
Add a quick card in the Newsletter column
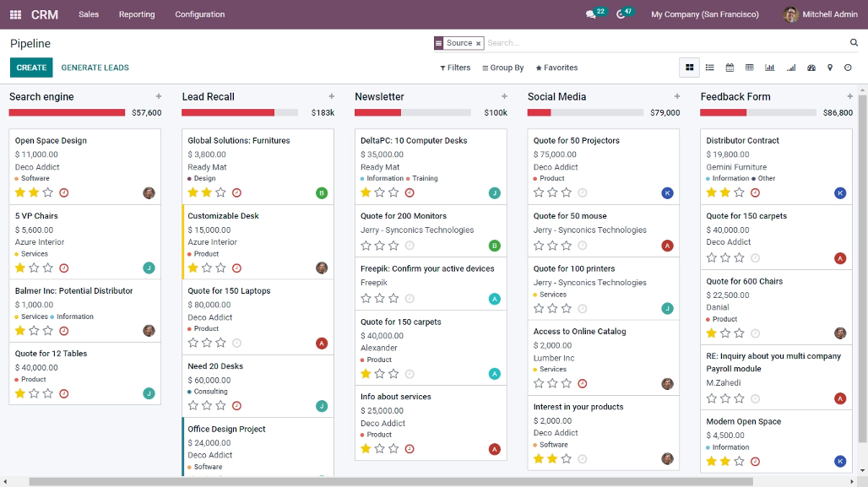504,96
